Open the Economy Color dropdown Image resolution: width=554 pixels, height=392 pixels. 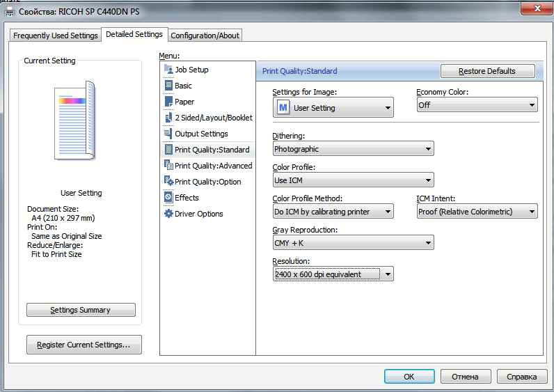coord(477,105)
